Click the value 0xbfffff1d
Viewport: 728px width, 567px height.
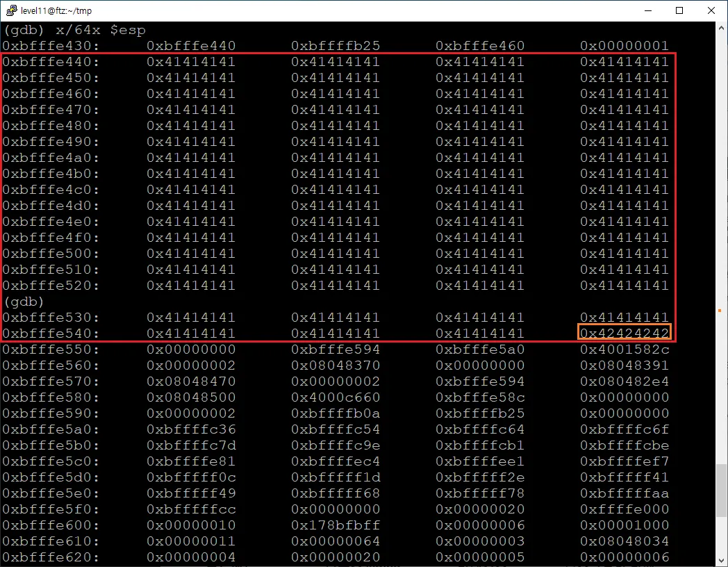[x=336, y=477]
